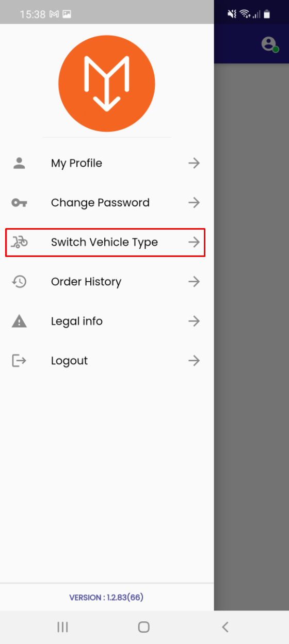289x644 pixels.
Task: Tap the logout door arrow icon
Action: [x=19, y=361]
